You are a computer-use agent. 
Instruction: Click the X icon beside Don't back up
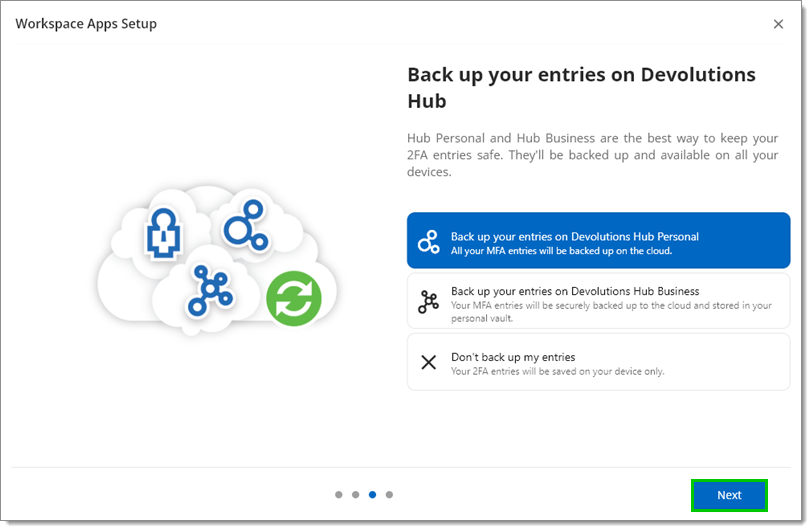tap(429, 362)
